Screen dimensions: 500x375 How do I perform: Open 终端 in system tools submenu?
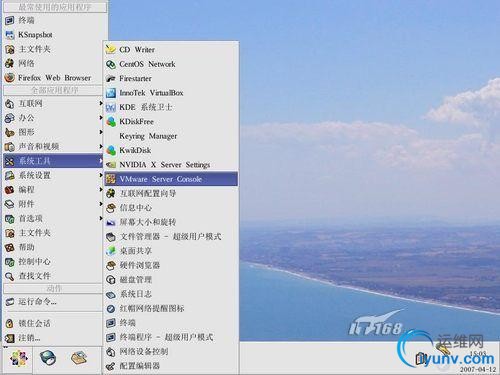171,323
